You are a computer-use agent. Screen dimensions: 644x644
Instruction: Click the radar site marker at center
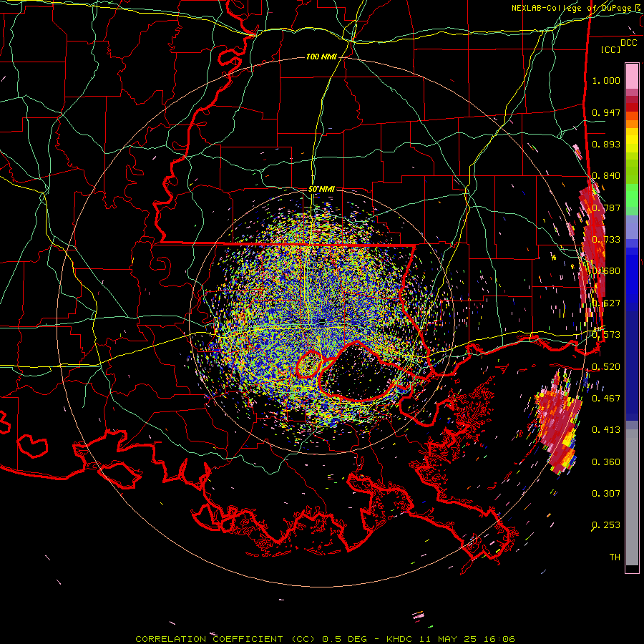coord(321,321)
